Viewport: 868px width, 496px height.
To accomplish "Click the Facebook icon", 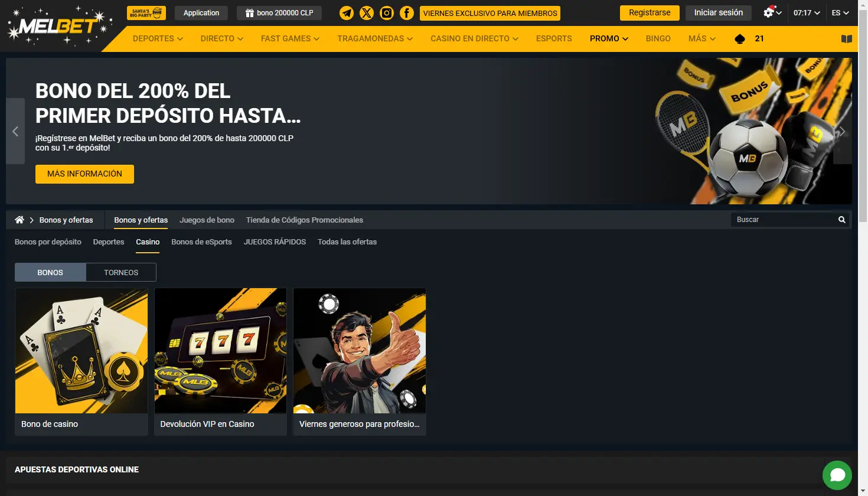I will coord(407,13).
